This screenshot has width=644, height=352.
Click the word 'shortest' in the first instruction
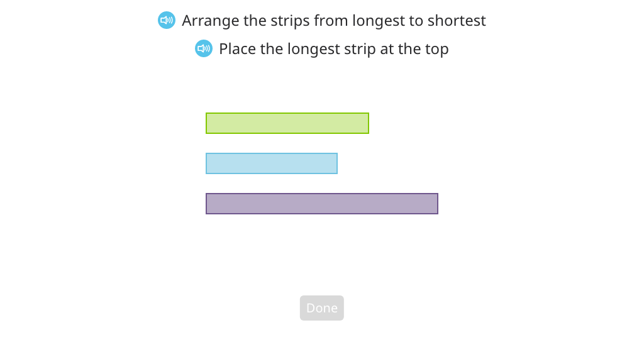tap(457, 21)
